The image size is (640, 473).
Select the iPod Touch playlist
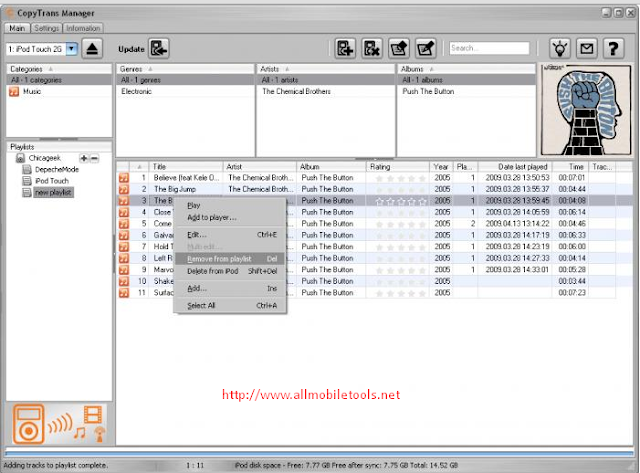pos(52,181)
